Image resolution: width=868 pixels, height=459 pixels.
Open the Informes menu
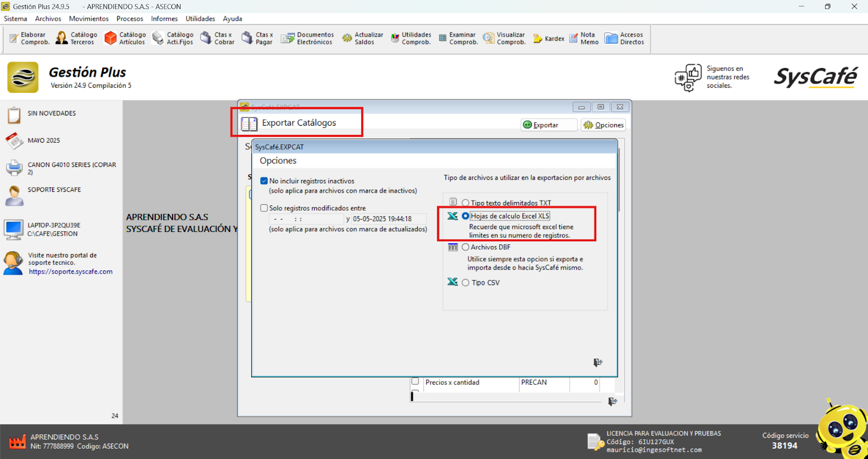click(164, 18)
